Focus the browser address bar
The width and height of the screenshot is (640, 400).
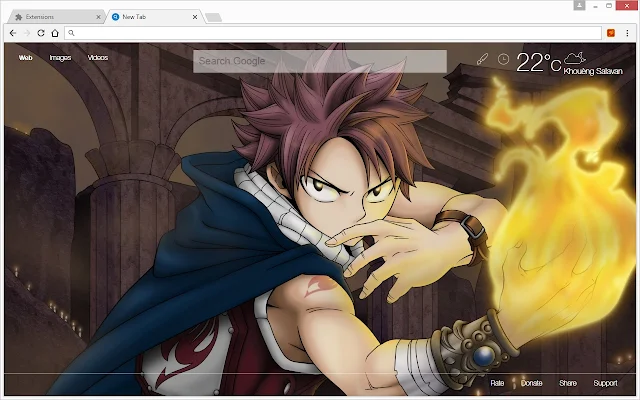click(333, 33)
